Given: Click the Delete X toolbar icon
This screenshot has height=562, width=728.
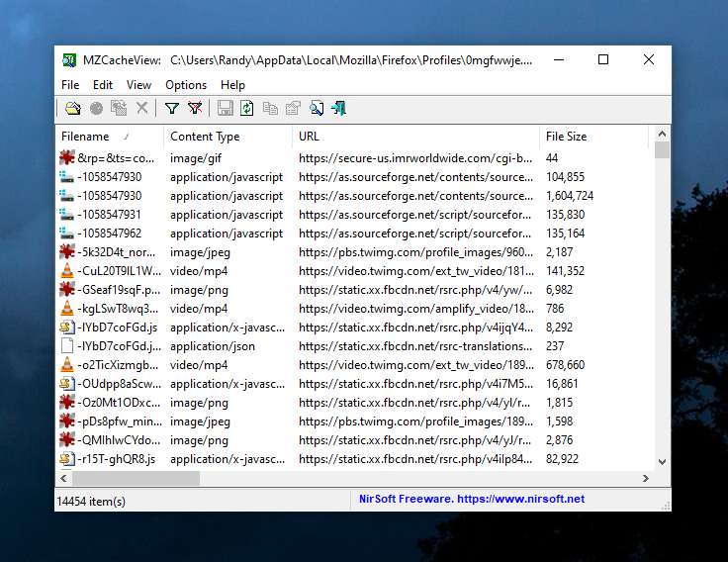Looking at the screenshot, I should pos(142,108).
